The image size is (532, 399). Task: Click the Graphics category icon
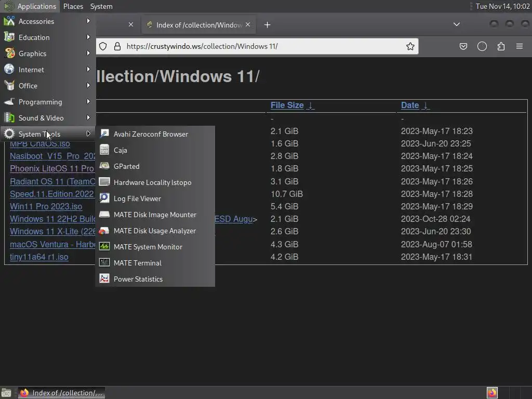point(9,54)
